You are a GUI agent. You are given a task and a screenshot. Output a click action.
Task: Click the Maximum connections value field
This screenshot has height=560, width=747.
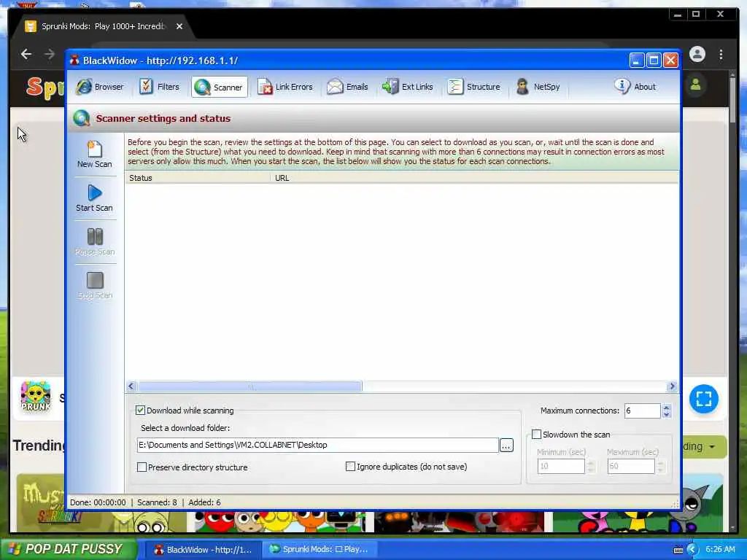642,411
